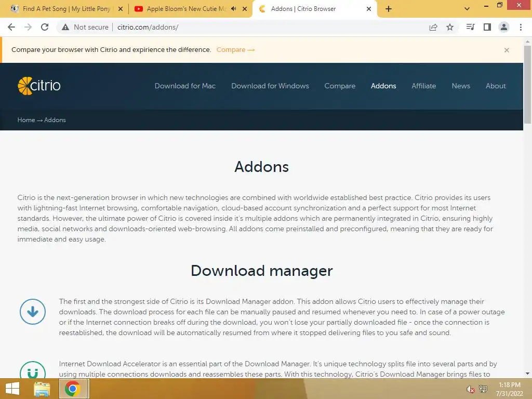
Task: Open the media control playlist icon
Action: 470,27
